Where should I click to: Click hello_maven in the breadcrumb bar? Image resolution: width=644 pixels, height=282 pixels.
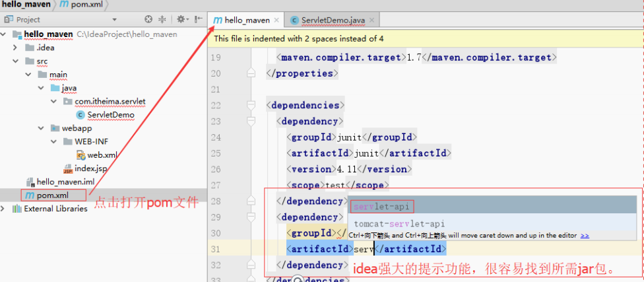coord(26,5)
